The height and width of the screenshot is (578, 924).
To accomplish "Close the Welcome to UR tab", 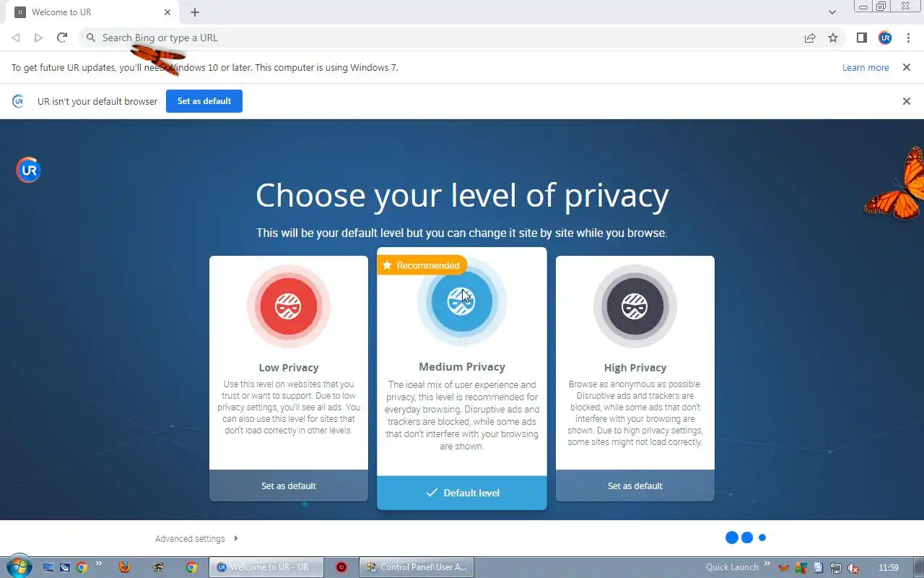I will pyautogui.click(x=167, y=12).
